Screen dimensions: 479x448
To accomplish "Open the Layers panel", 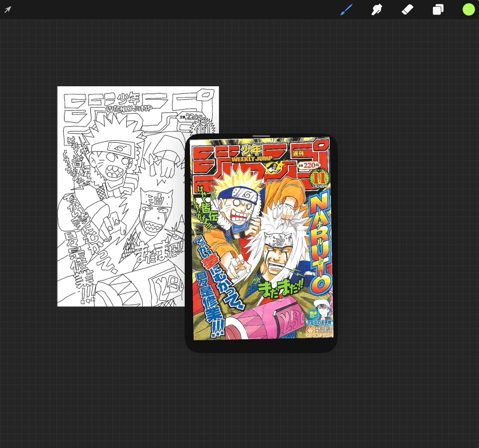I will coord(438,10).
